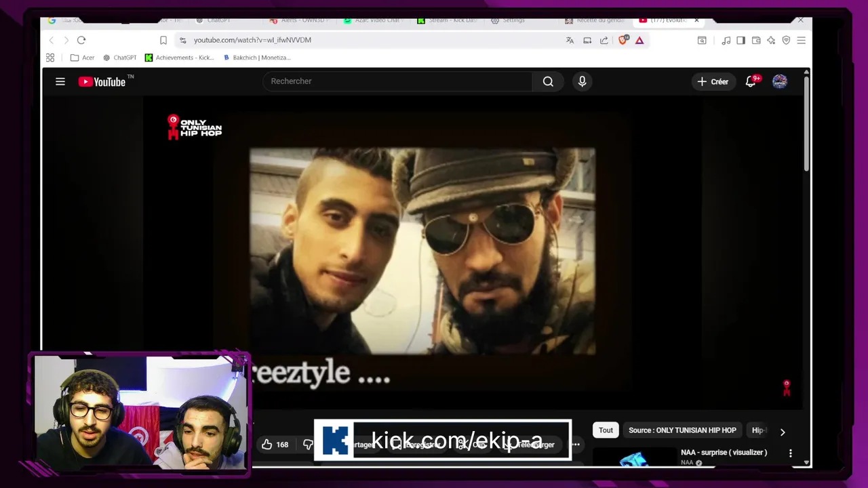This screenshot has width=868, height=488.
Task: Click the youtube.com address bar URL
Action: pyautogui.click(x=252, y=40)
